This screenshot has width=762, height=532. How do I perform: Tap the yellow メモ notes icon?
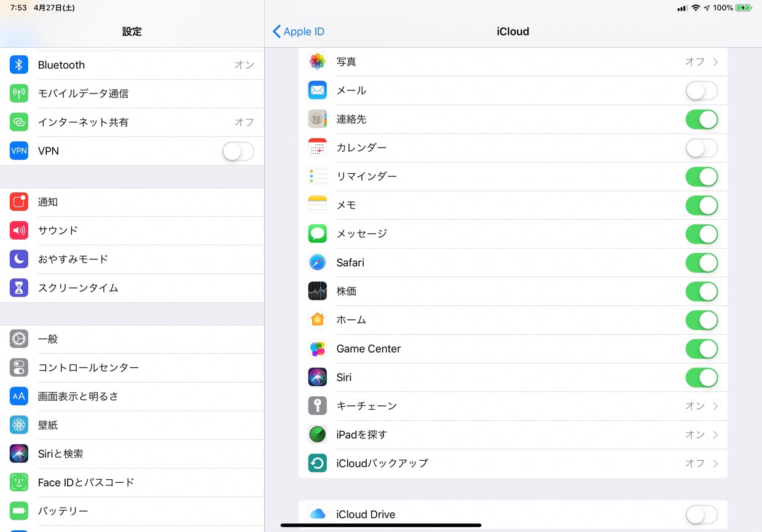(318, 205)
